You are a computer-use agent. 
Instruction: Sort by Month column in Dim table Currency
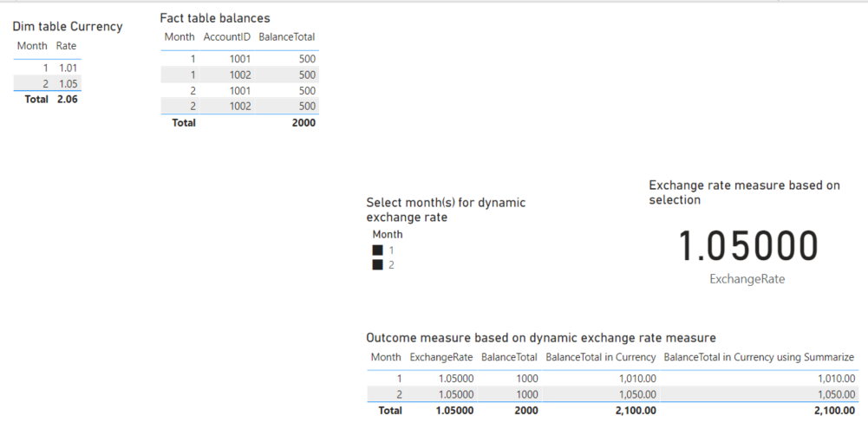click(x=32, y=46)
